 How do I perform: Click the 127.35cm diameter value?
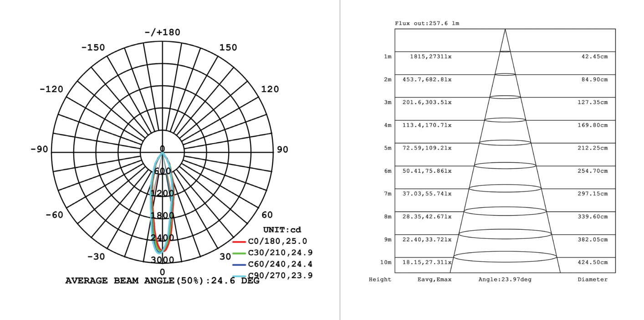point(593,103)
